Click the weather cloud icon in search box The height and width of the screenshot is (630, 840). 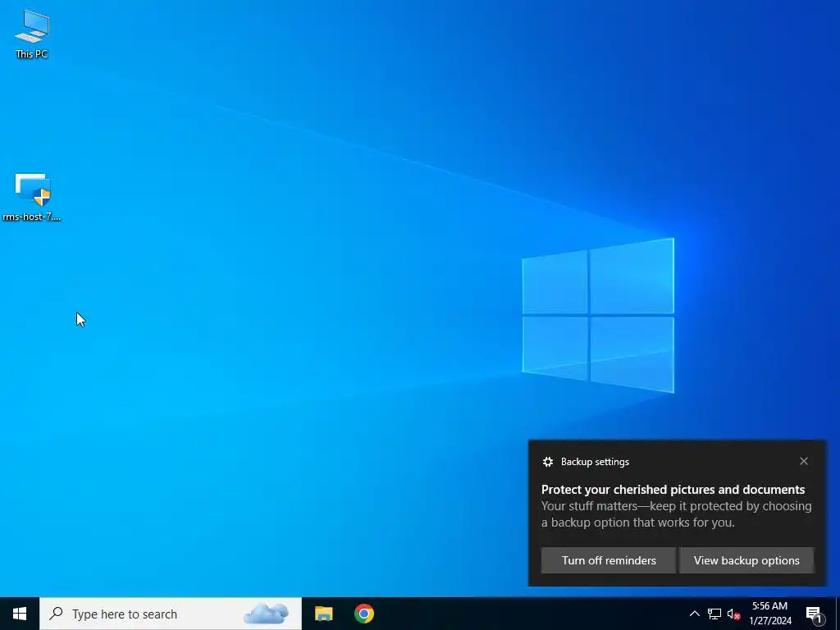[267, 614]
